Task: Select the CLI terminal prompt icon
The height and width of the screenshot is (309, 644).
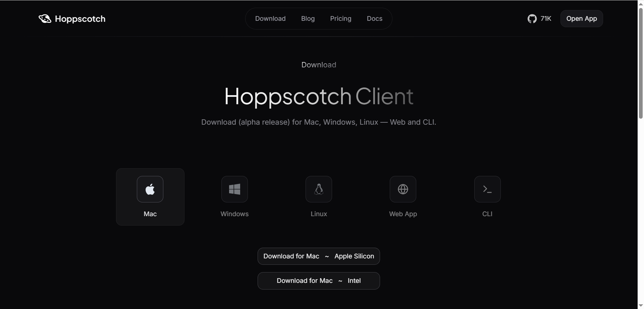Action: click(487, 189)
